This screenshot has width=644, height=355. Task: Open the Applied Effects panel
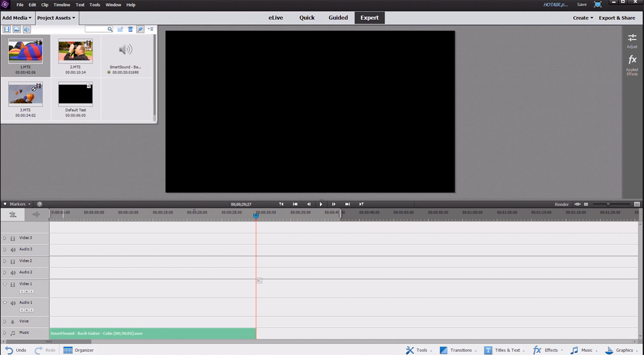(632, 65)
